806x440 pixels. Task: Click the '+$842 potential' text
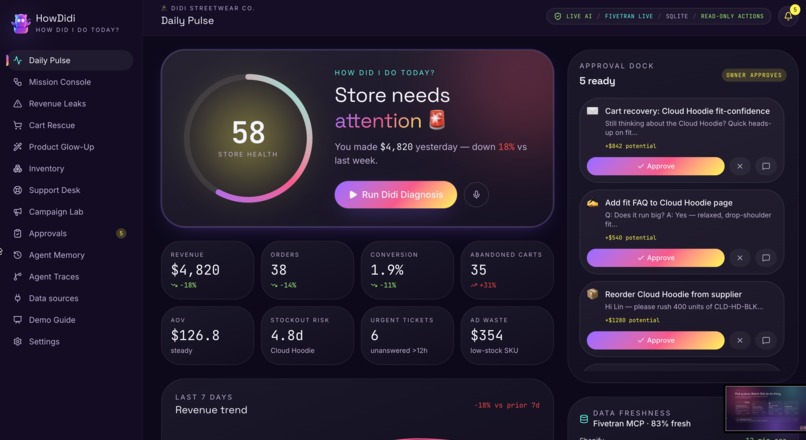pos(630,146)
